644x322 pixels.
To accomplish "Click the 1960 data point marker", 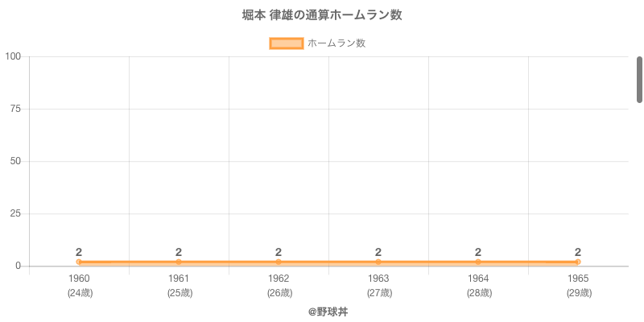I will [x=79, y=262].
